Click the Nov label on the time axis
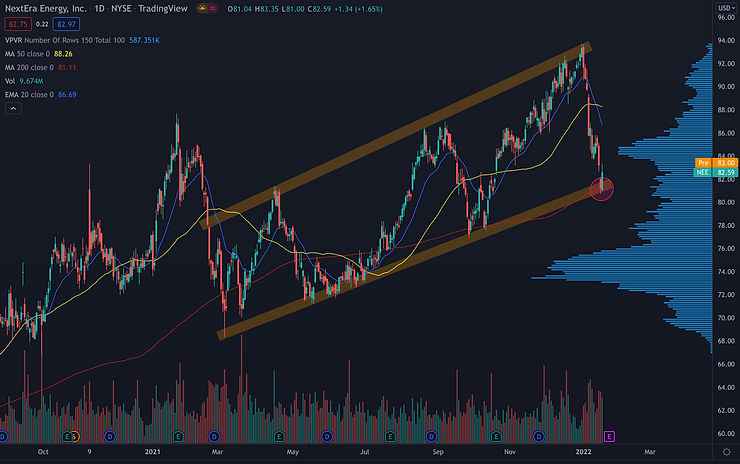The width and height of the screenshot is (740, 464). point(510,452)
